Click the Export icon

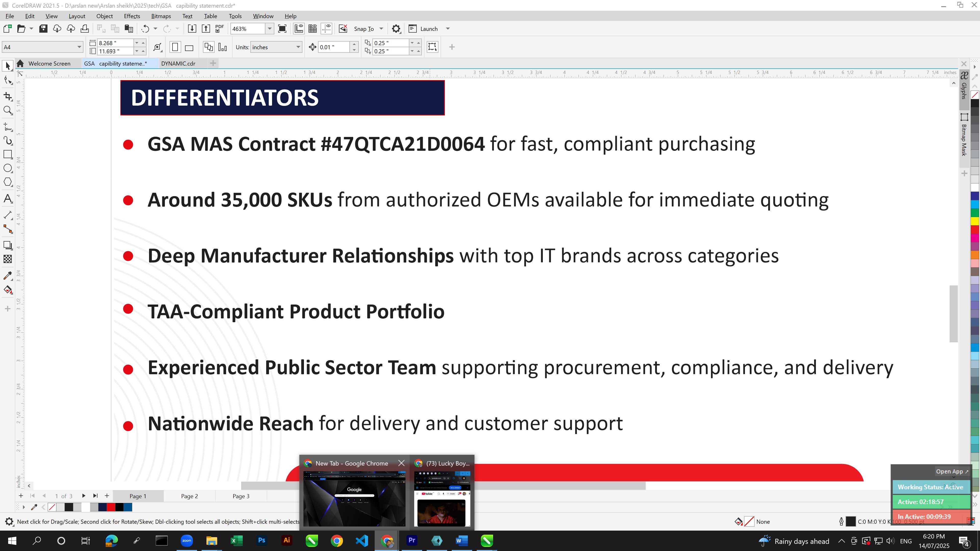click(206, 29)
